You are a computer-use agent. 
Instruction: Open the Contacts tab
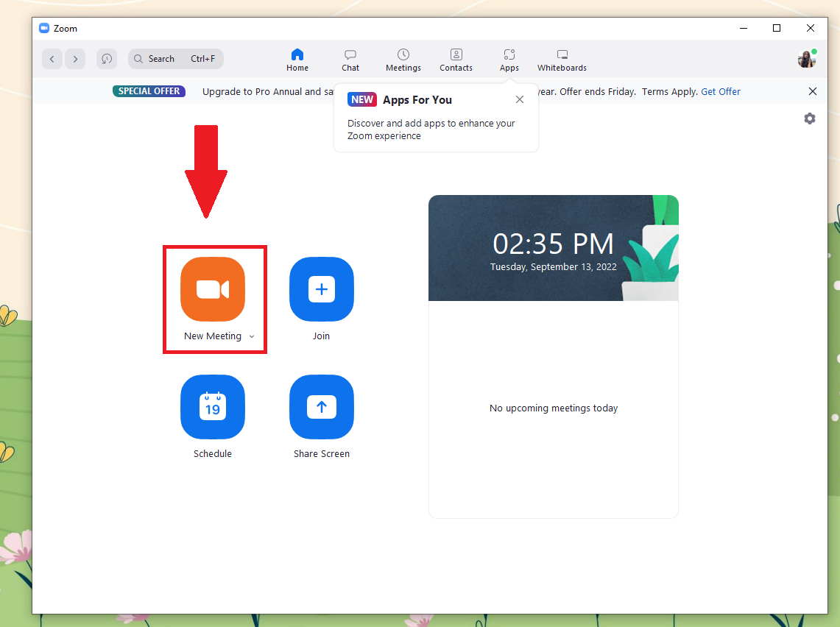coord(456,60)
